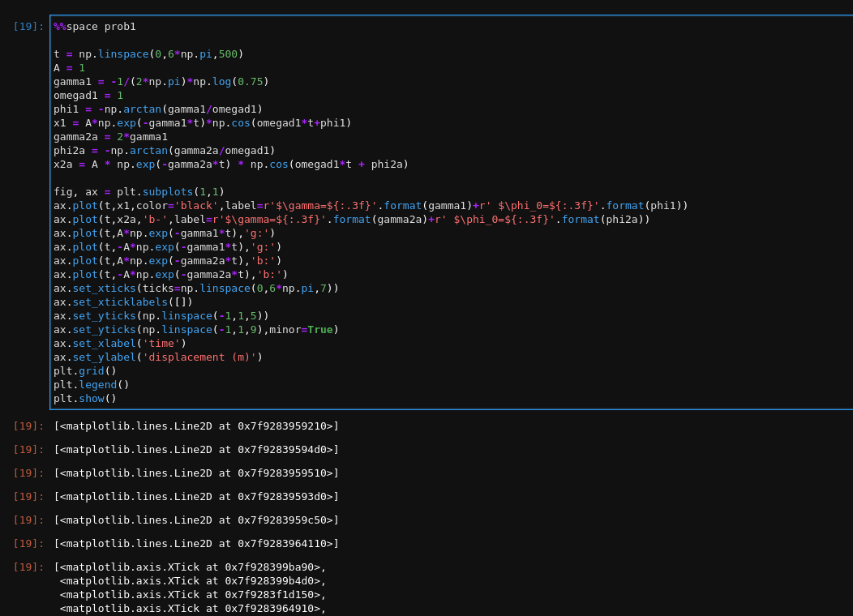This screenshot has height=616, width=853.
Task: Click output 'Line2D at 0x7f92839594d0'
Action: 196,450
